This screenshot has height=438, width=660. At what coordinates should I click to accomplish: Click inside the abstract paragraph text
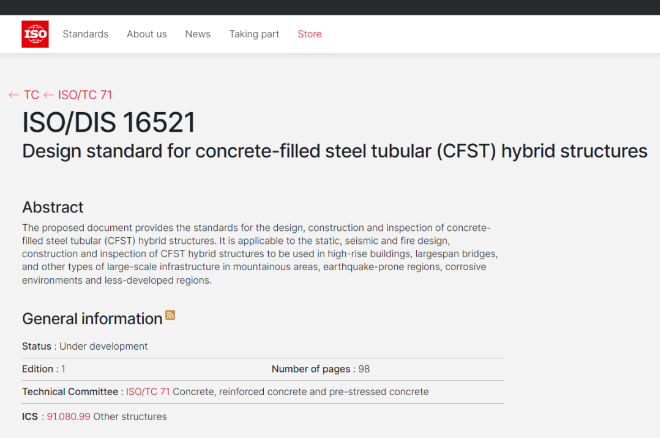260,254
